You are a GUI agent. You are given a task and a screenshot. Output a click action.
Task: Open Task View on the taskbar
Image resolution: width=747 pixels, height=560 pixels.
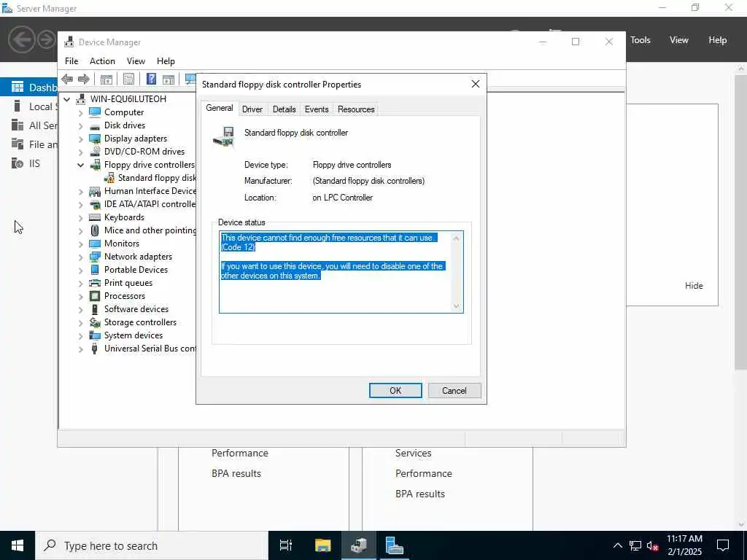tap(286, 545)
